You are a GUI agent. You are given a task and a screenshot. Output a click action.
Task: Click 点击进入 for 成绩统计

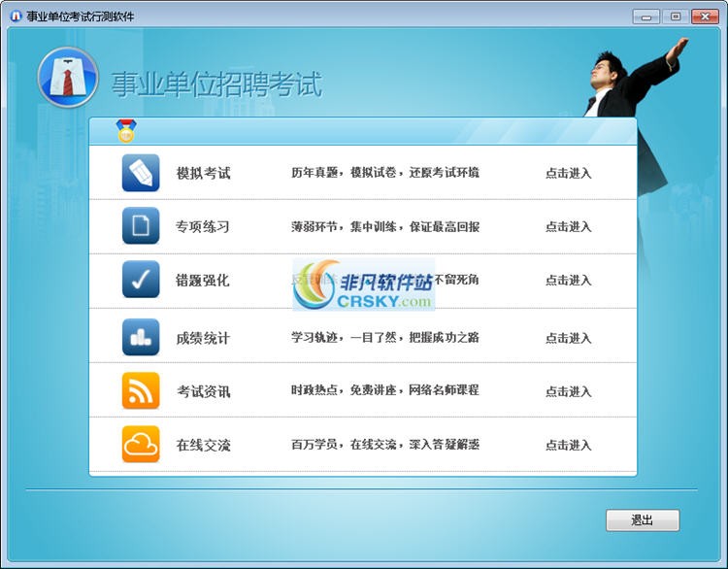[568, 338]
